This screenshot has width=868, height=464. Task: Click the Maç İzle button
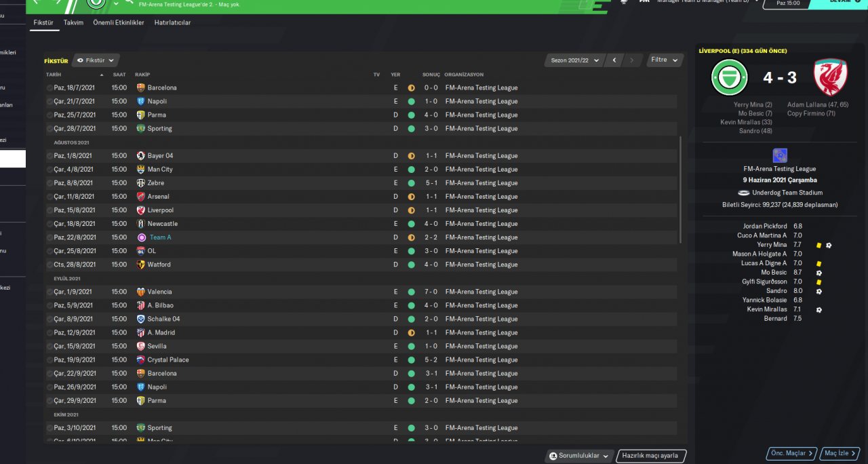[840, 453]
